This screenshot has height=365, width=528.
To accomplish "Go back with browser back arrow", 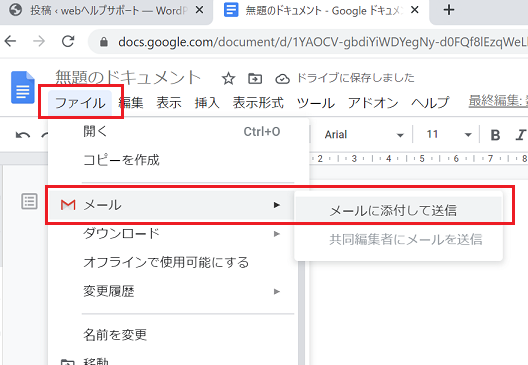I will pyautogui.click(x=10, y=41).
